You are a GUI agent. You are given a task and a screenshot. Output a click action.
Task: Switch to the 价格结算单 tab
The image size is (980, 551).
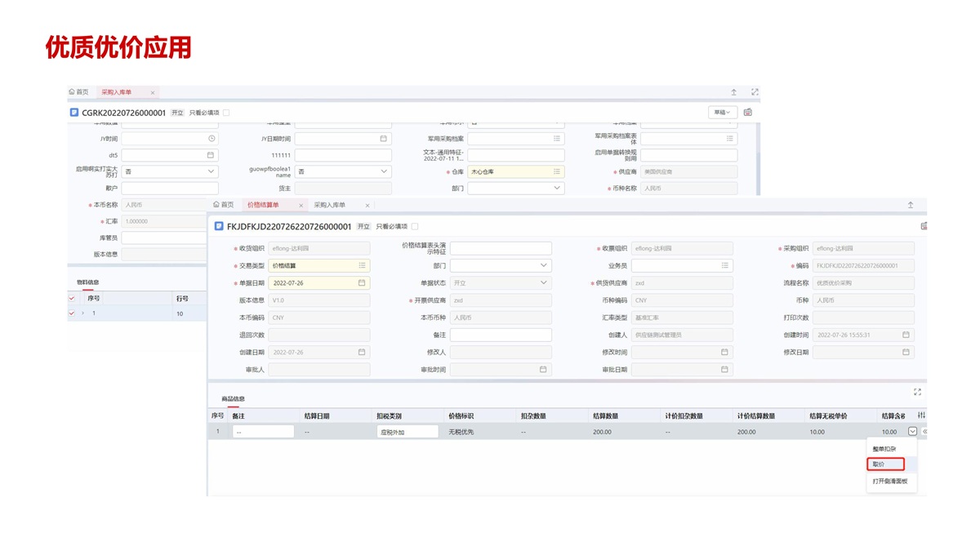pos(263,205)
